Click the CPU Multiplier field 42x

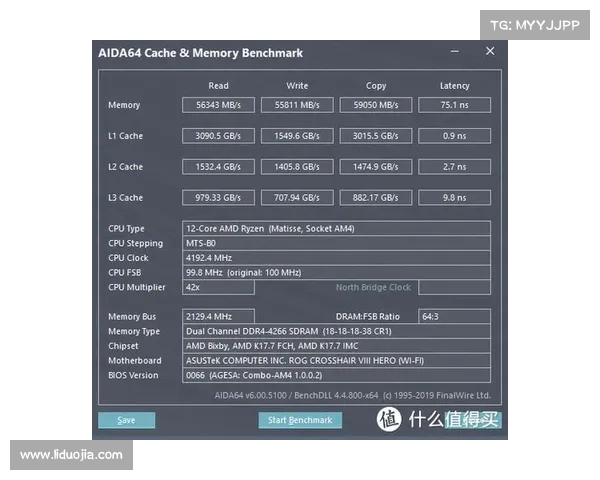[218, 287]
